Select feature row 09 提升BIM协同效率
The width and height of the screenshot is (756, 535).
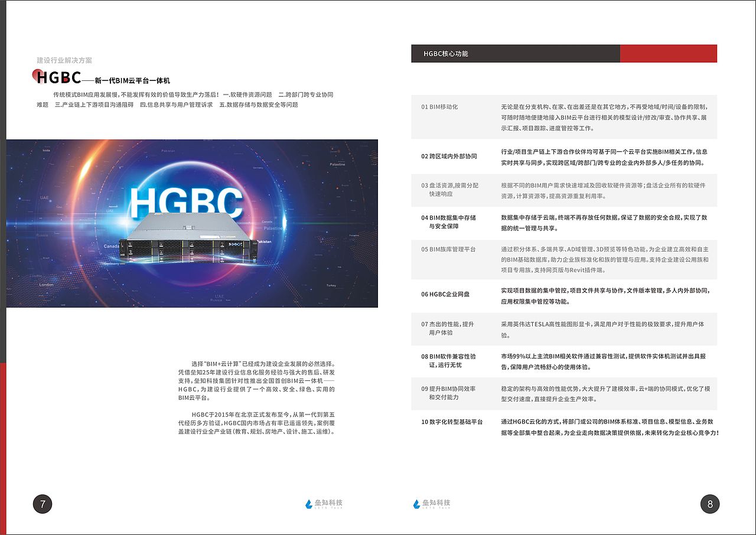[x=564, y=394]
